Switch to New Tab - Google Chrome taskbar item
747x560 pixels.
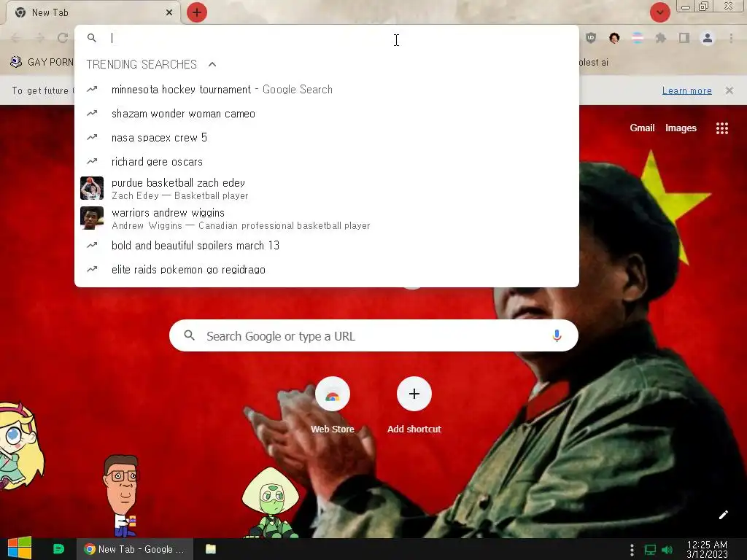click(x=135, y=549)
